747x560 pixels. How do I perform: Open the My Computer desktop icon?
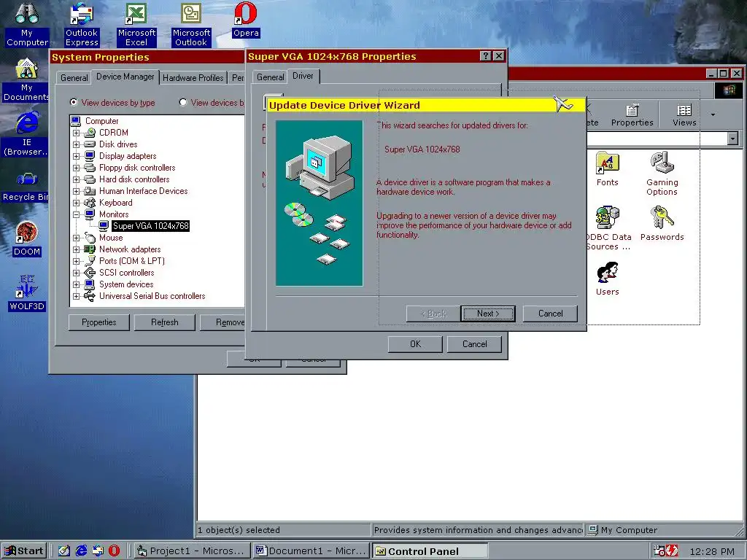(x=27, y=24)
